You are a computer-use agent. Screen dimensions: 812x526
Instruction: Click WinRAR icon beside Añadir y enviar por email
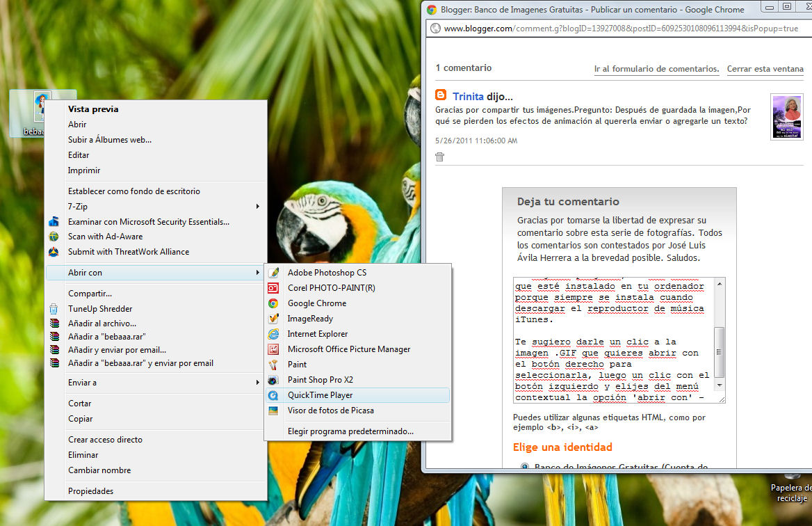click(x=54, y=350)
